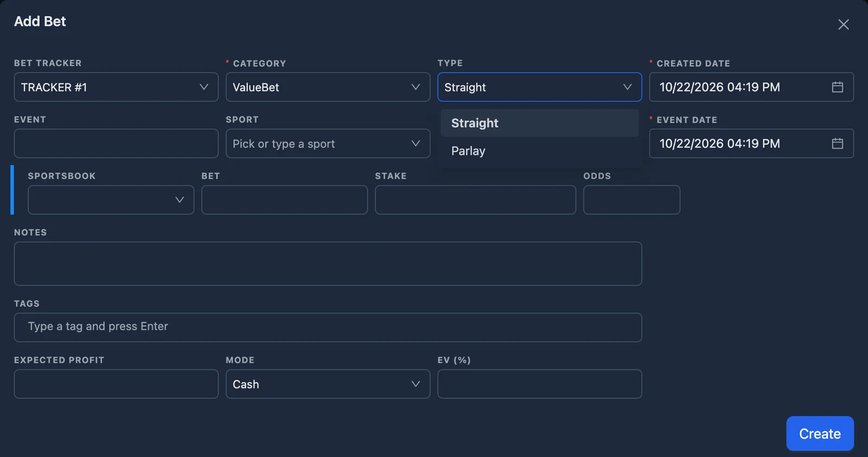Click the Expected Profit label
The height and width of the screenshot is (457, 868).
(59, 360)
